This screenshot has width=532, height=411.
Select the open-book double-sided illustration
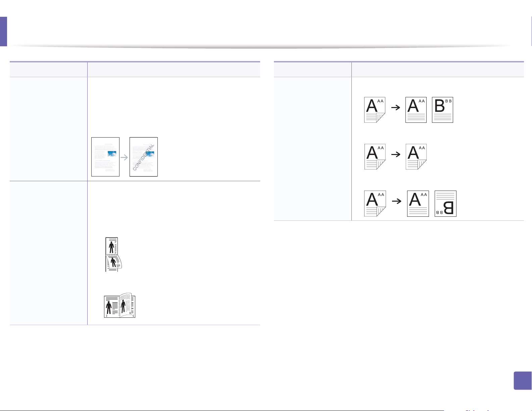tap(119, 306)
